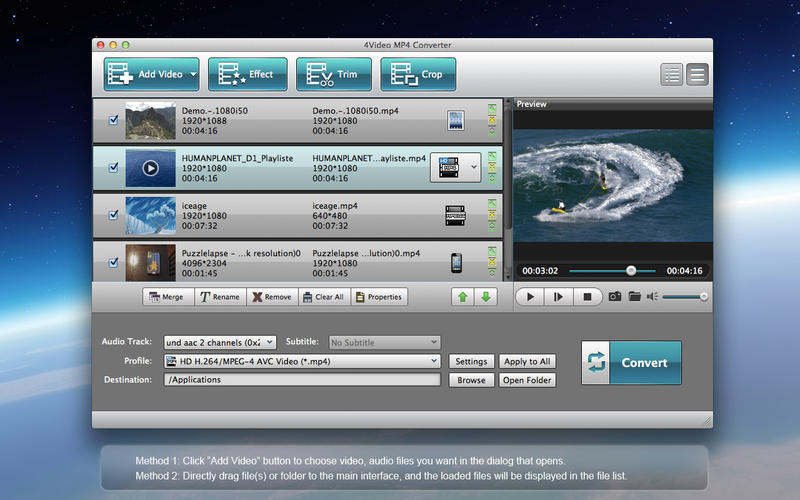Click the Effect toolbar button

(x=247, y=74)
